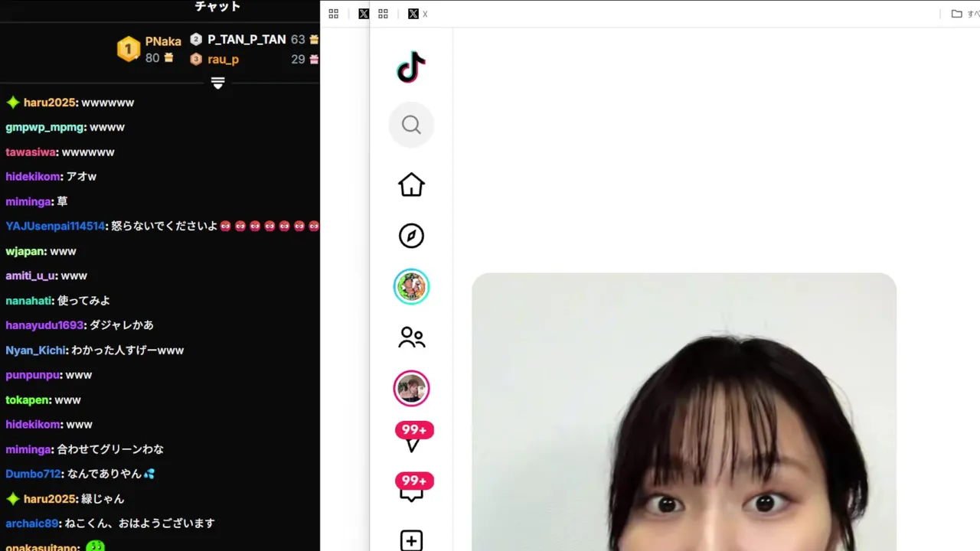Screen dimensions: 980x551
Task: Click username nanahati in chat
Action: coord(28,301)
